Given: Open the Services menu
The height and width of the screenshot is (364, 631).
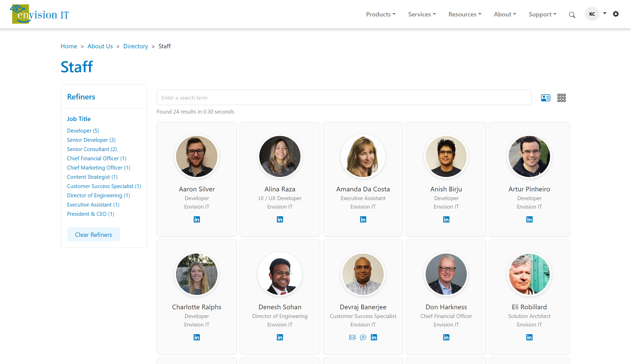Looking at the screenshot, I should [422, 14].
